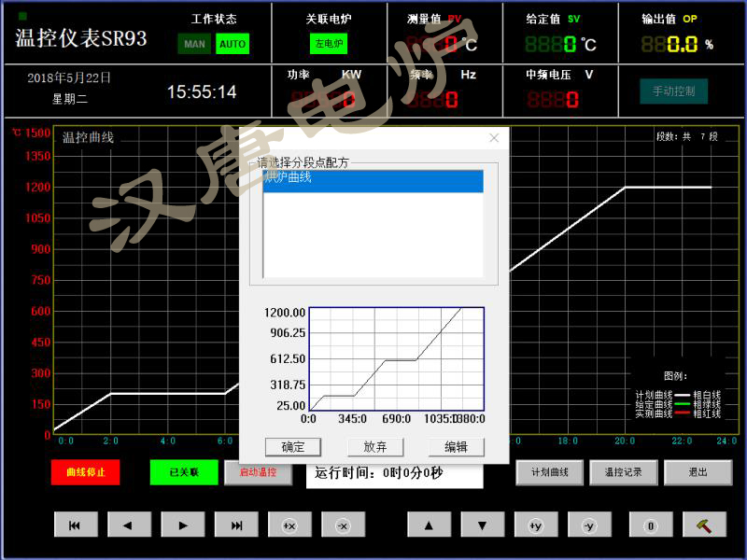Close the recipe selection dialog

[494, 138]
